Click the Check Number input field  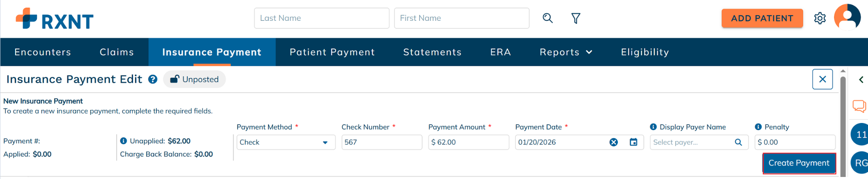click(x=381, y=142)
